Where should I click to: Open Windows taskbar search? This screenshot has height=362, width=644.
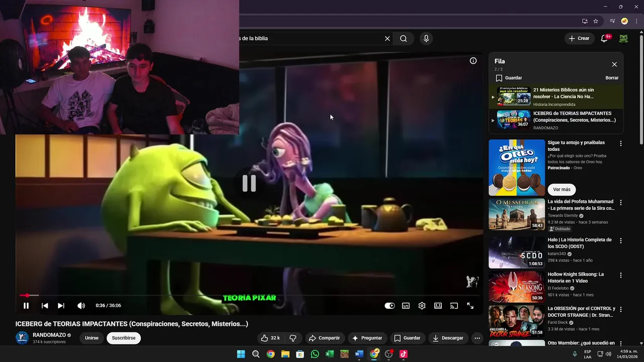[x=256, y=354]
